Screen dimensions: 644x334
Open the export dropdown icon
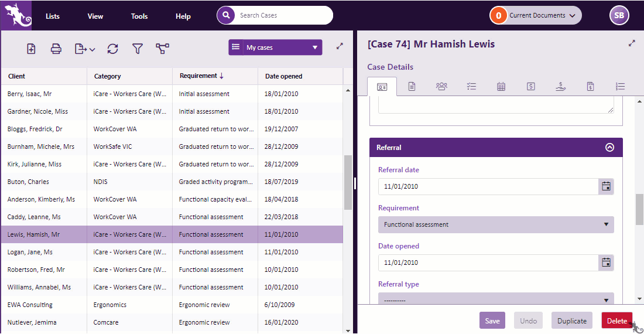[85, 49]
